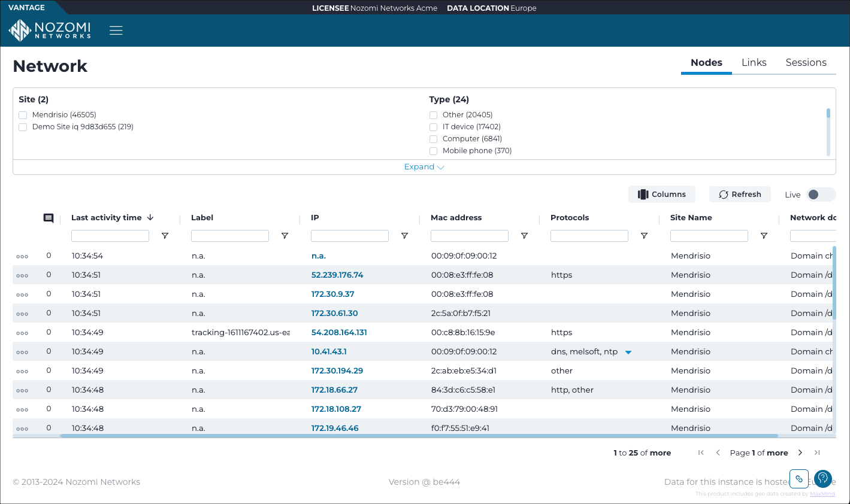Click the table horizontal scrollbar
This screenshot has height=504, width=850.
coord(419,436)
